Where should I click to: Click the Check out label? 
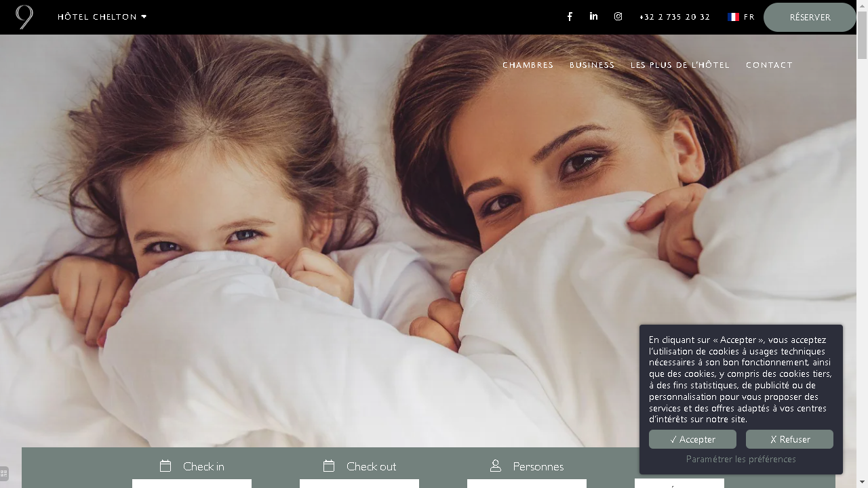point(371,466)
